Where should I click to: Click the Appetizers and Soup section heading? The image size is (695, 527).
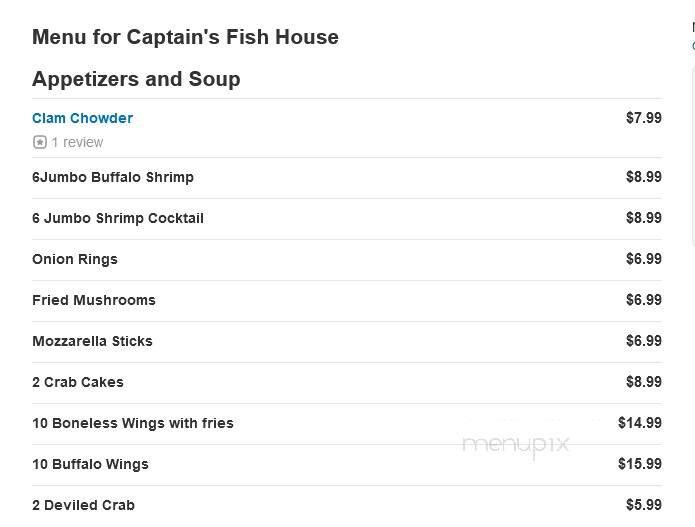(136, 79)
